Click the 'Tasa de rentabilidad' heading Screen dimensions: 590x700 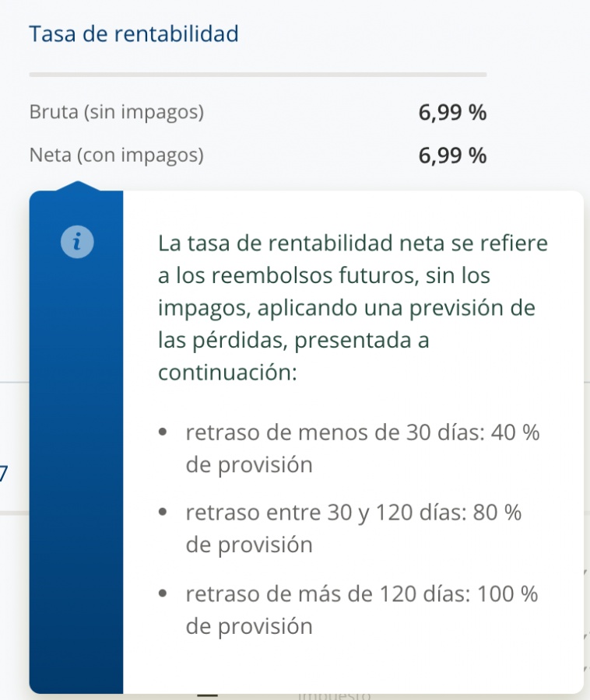[x=133, y=33]
